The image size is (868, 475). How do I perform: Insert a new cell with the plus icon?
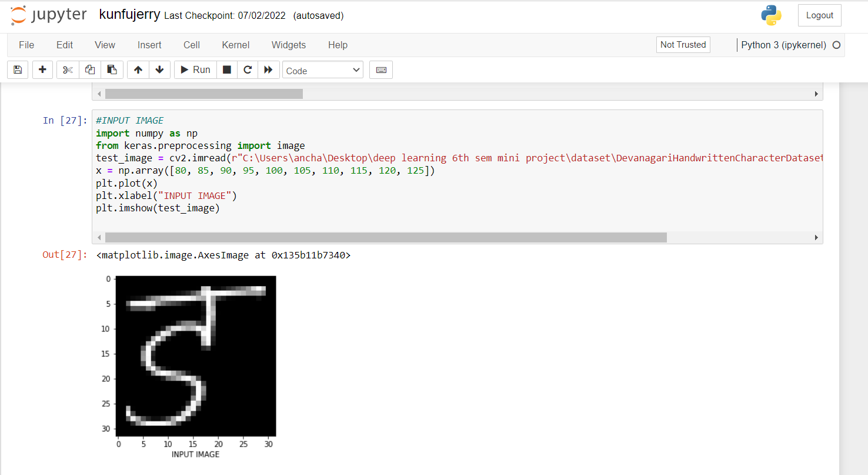tap(42, 69)
